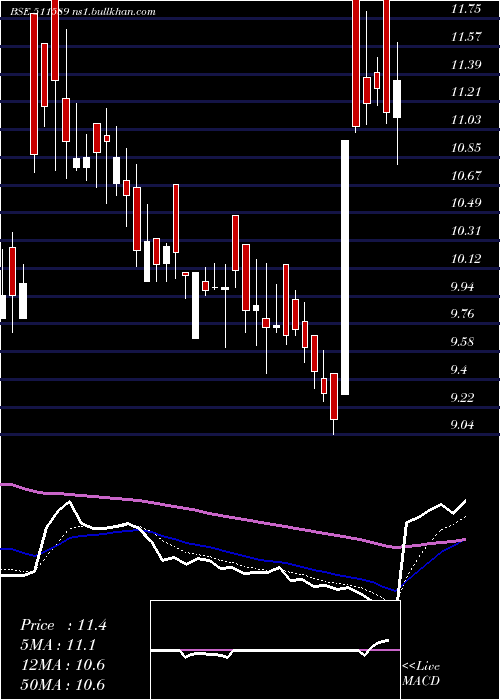Click the 50MA : 10.6 readout

tap(62, 684)
